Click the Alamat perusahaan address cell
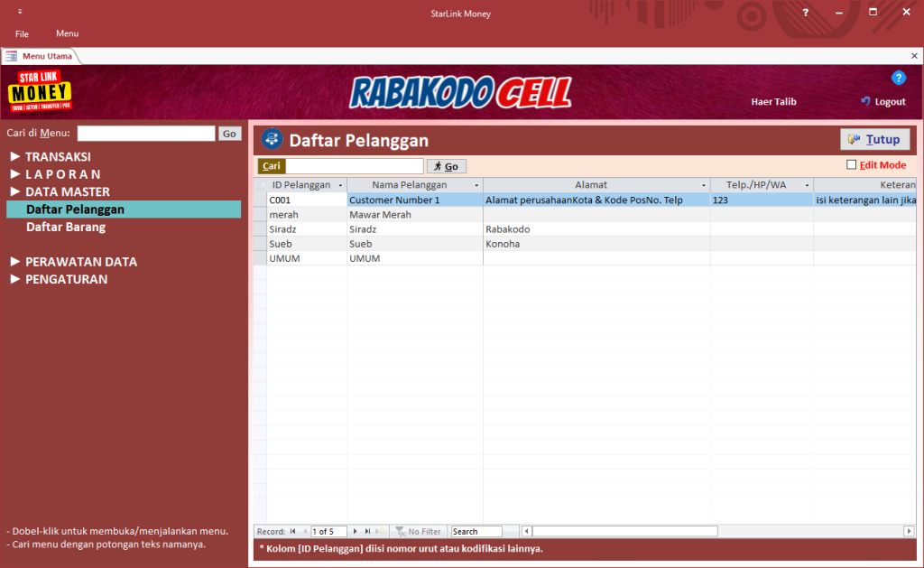The width and height of the screenshot is (924, 568). pyautogui.click(x=596, y=200)
